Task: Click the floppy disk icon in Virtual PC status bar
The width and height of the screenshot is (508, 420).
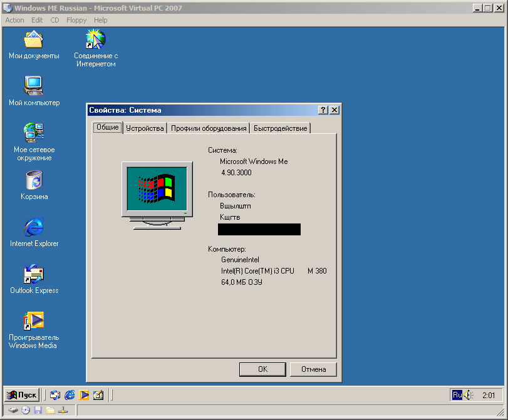Action: coord(38,411)
